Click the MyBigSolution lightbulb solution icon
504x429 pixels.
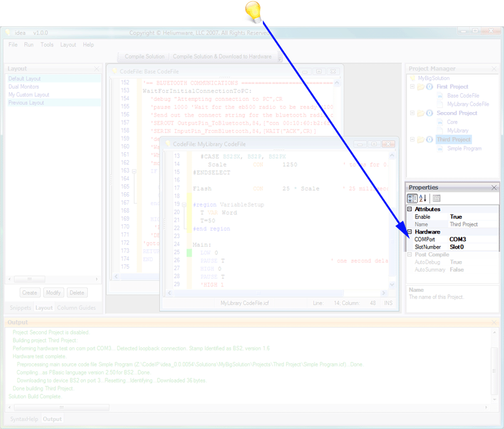tap(413, 78)
